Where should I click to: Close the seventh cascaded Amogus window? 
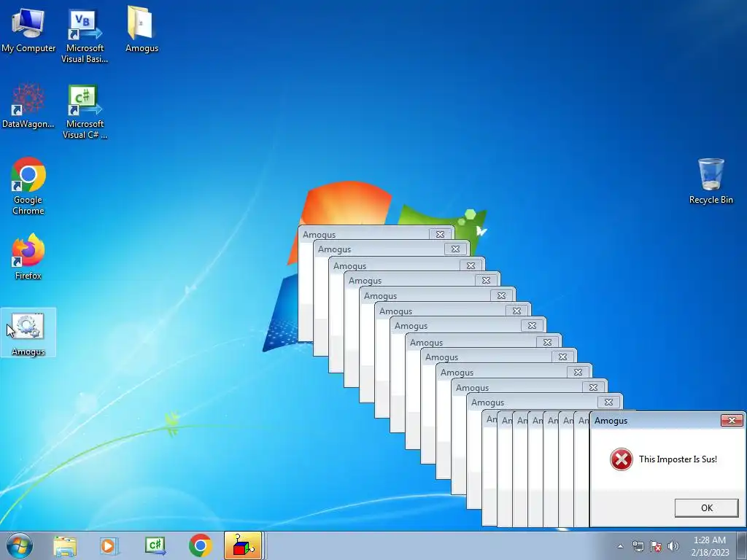click(532, 326)
